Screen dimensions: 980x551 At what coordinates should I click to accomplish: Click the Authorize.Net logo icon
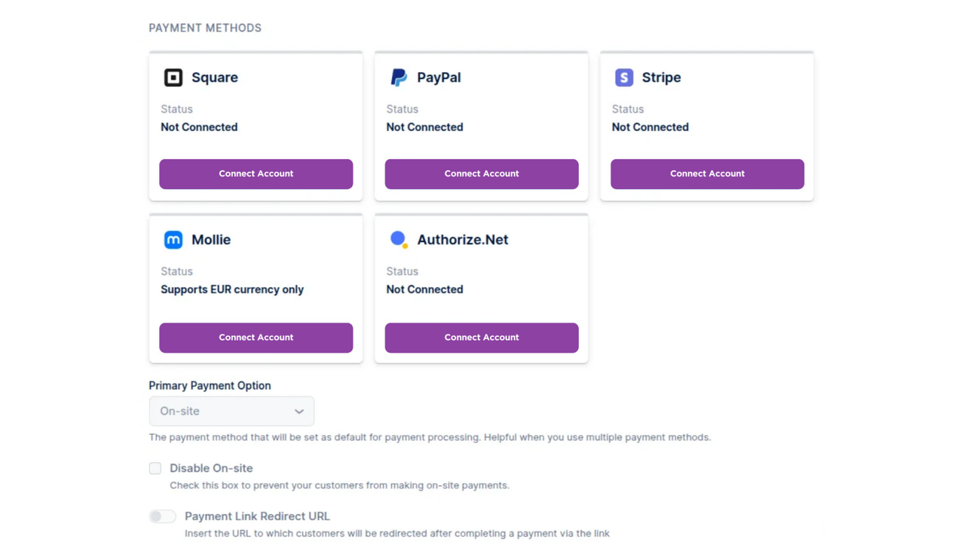399,239
